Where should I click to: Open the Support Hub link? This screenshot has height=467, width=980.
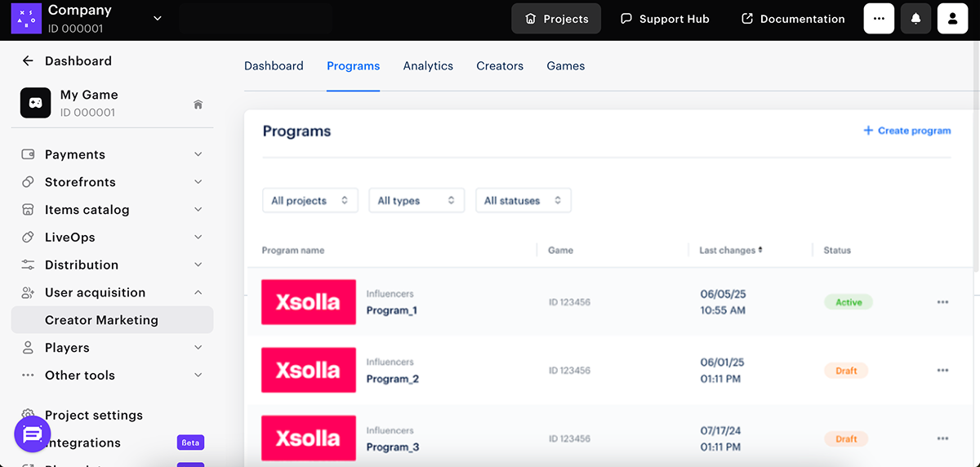(665, 19)
